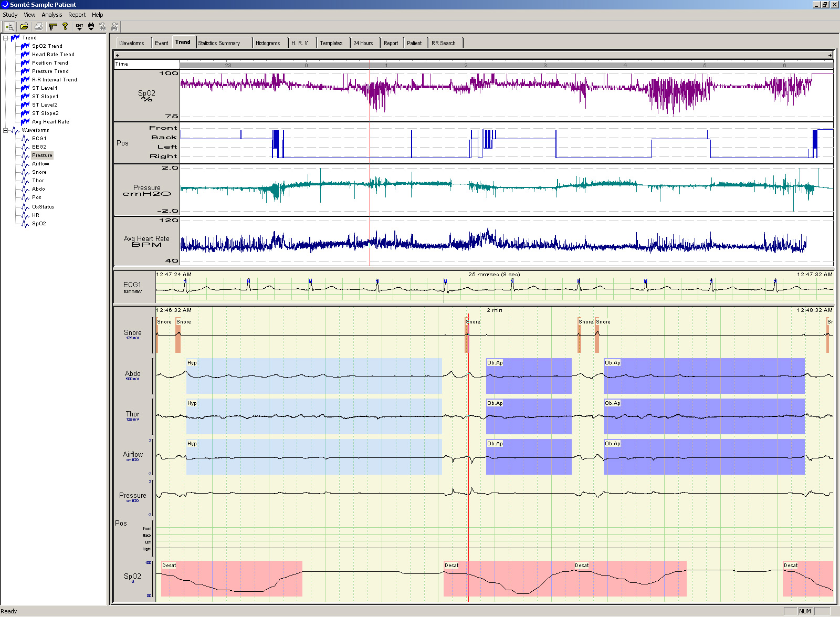This screenshot has height=617, width=840.
Task: Switch to the Histograms tab
Action: tap(268, 43)
